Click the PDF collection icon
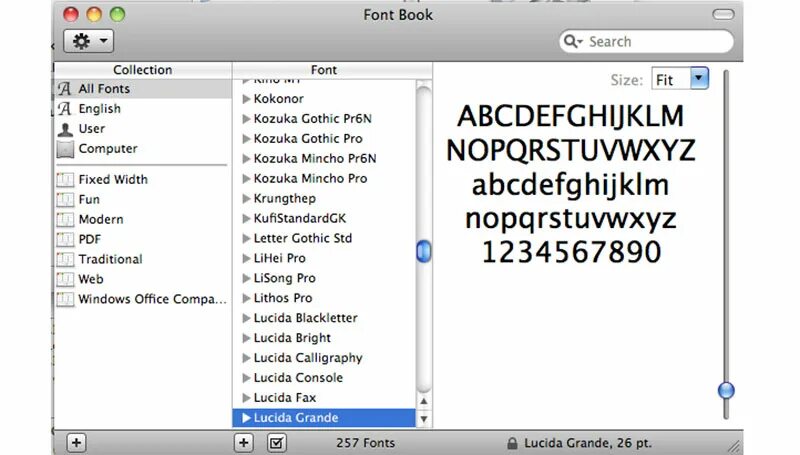The image size is (800, 455). (x=65, y=239)
